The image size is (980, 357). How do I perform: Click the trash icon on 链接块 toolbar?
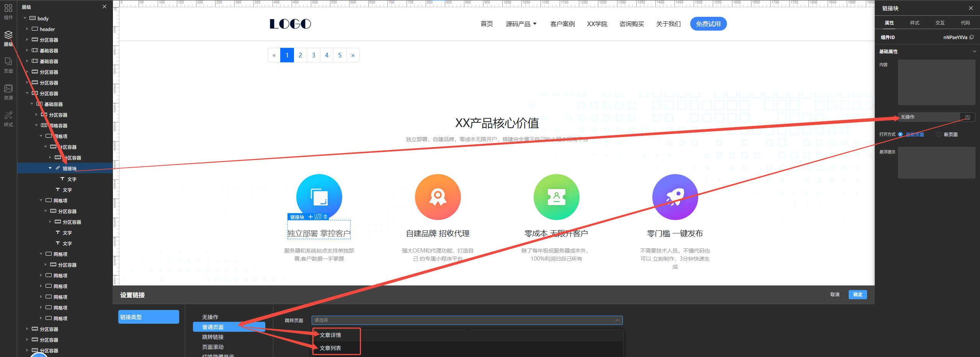(325, 217)
